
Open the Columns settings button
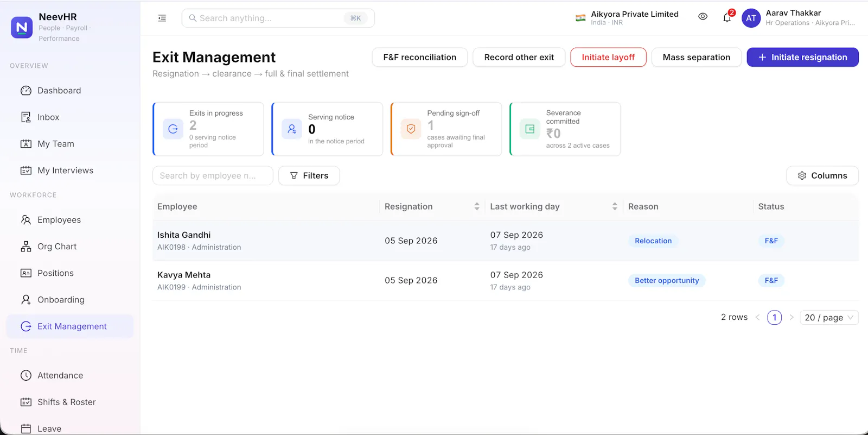pos(822,175)
